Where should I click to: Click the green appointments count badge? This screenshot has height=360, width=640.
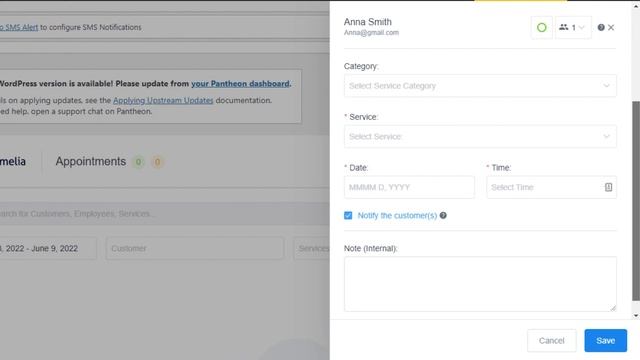pos(138,162)
